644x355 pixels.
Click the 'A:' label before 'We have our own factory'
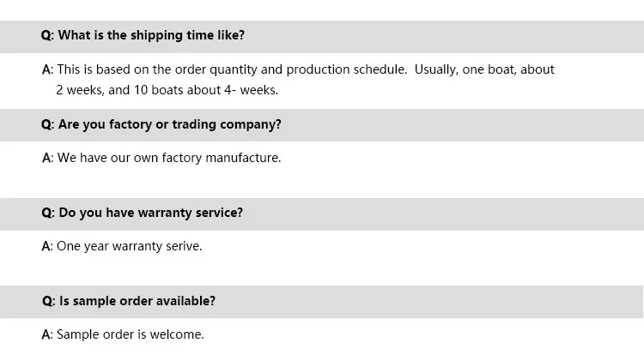[47, 158]
